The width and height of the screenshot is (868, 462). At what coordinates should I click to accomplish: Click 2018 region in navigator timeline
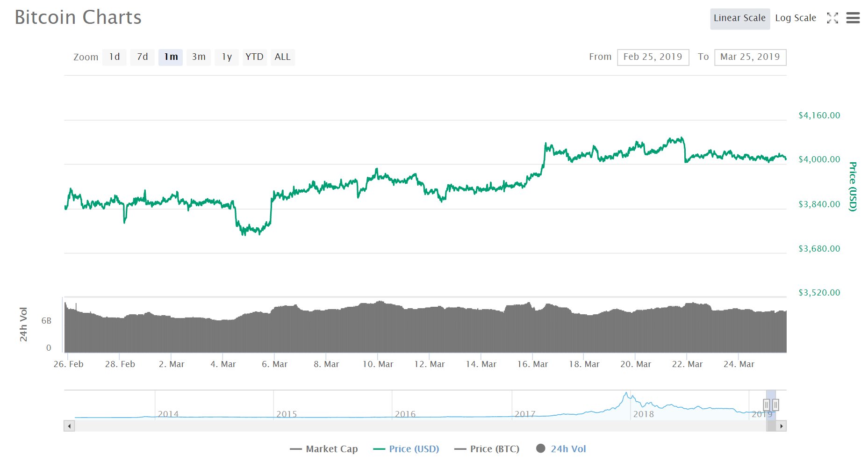(x=644, y=414)
